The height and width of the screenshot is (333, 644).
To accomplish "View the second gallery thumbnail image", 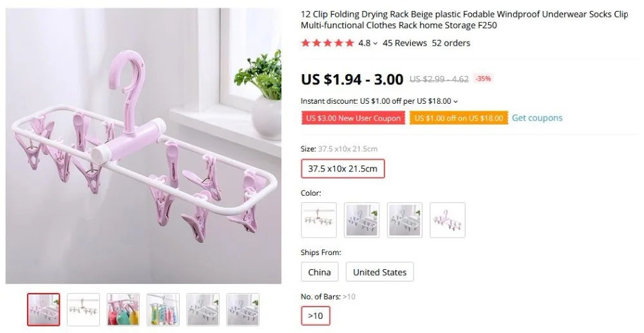I will (x=83, y=310).
